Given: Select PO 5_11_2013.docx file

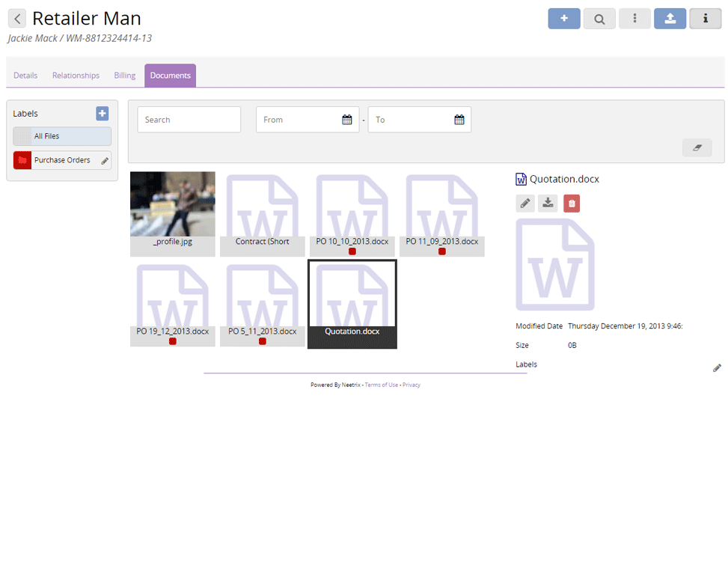Looking at the screenshot, I should (x=263, y=304).
